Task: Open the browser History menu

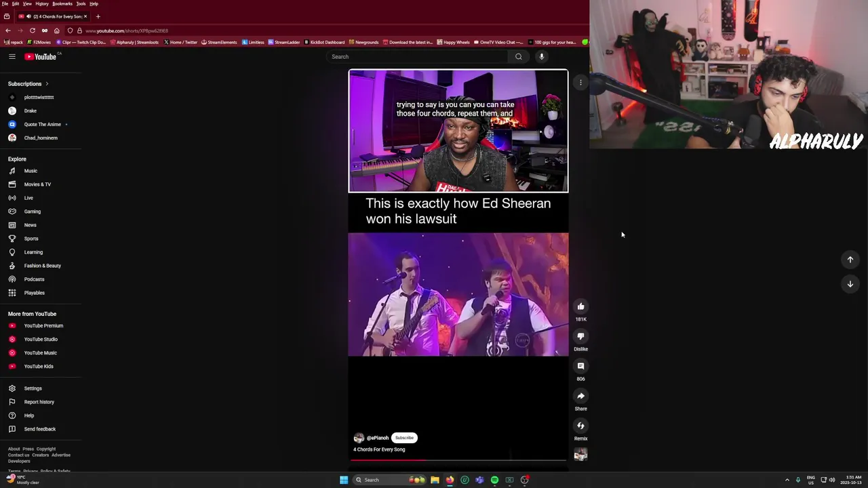Action: (x=42, y=3)
